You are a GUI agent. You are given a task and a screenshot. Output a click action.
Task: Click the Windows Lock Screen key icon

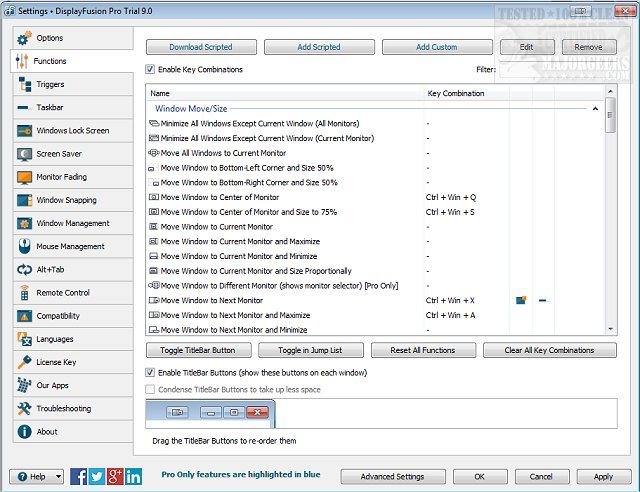24,131
